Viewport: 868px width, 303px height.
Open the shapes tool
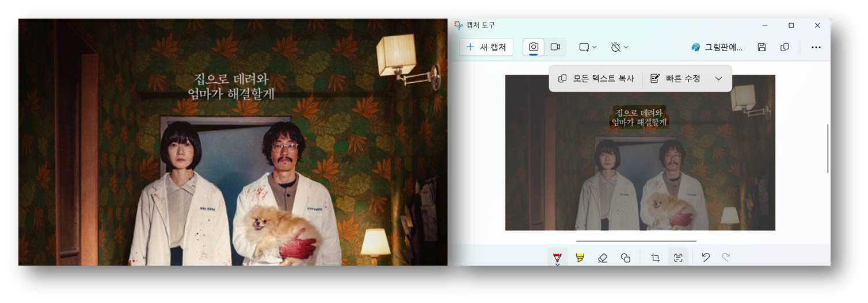(626, 258)
